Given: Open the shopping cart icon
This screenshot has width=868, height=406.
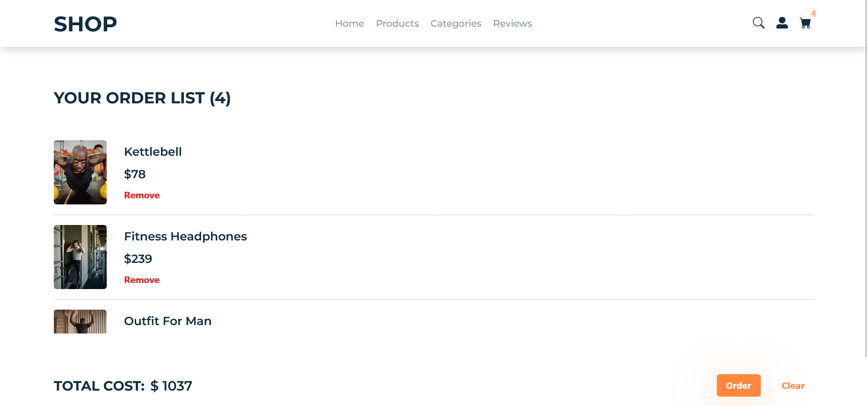Looking at the screenshot, I should click(805, 23).
